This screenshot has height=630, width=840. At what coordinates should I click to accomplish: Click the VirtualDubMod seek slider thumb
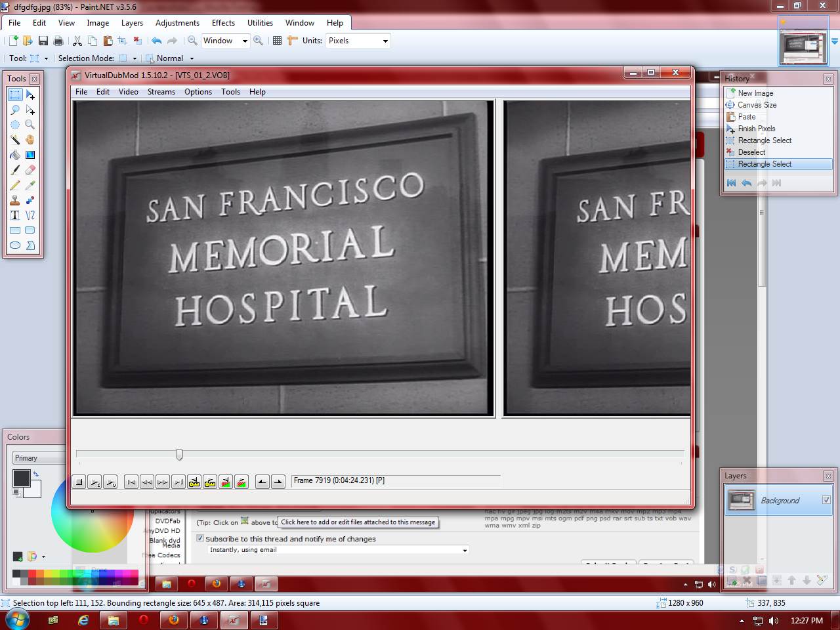coord(178,454)
